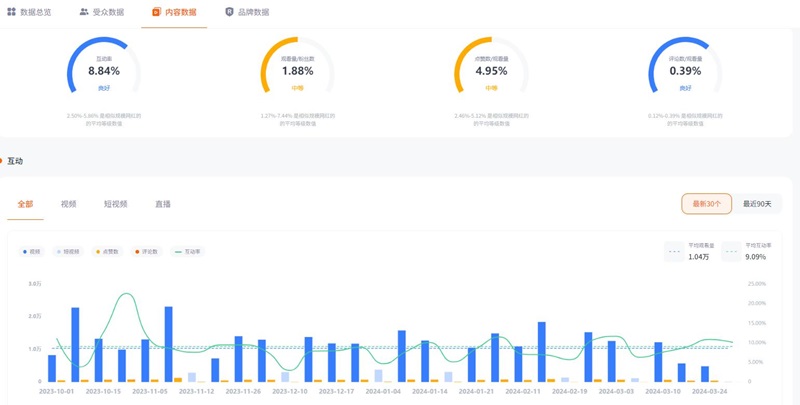The height and width of the screenshot is (405, 800).
Task: Click the 8.84% 互动率 gauge
Action: point(104,70)
